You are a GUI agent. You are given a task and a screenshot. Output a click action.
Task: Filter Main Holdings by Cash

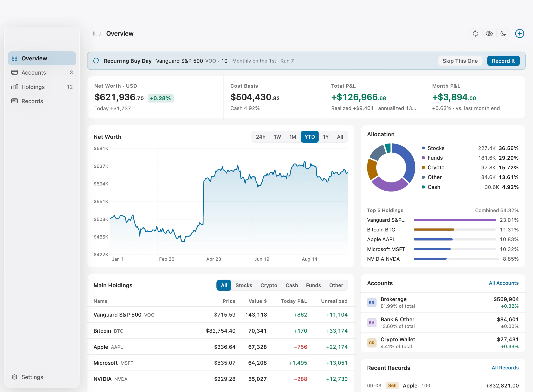[292, 285]
